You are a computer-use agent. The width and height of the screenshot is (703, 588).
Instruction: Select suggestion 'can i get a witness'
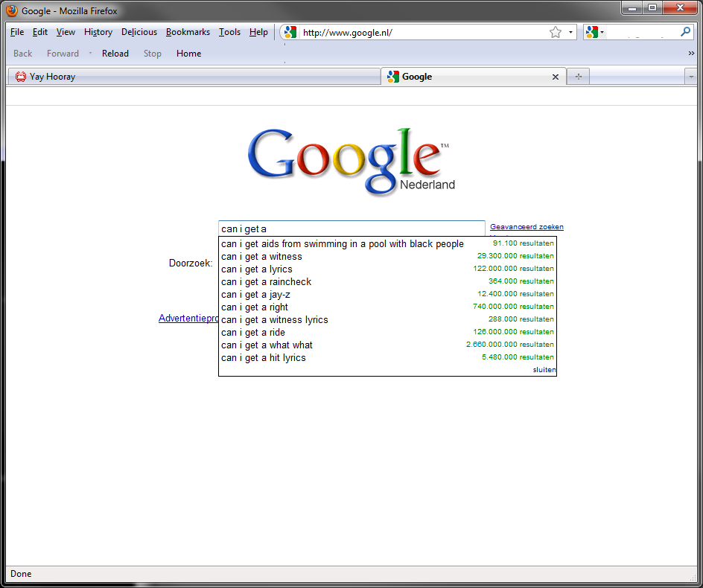[x=387, y=256]
